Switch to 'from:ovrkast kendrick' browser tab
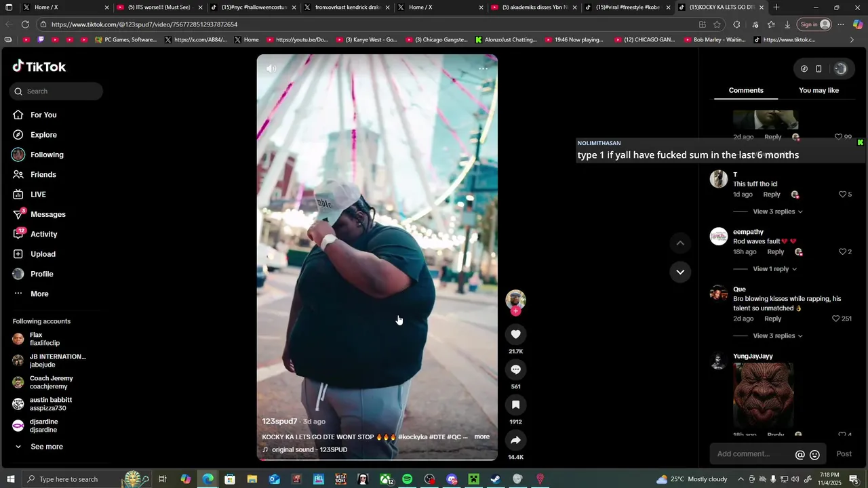Viewport: 868px width, 488px height. pyautogui.click(x=346, y=7)
